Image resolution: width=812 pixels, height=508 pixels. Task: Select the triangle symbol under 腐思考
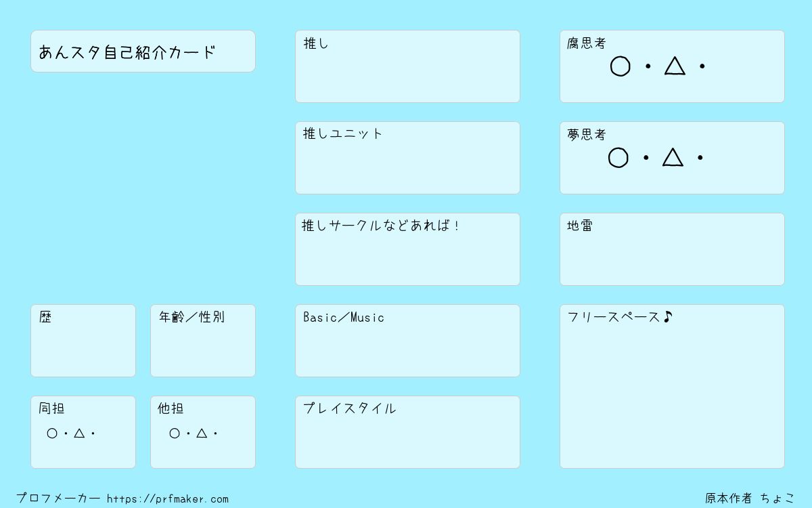pos(675,66)
